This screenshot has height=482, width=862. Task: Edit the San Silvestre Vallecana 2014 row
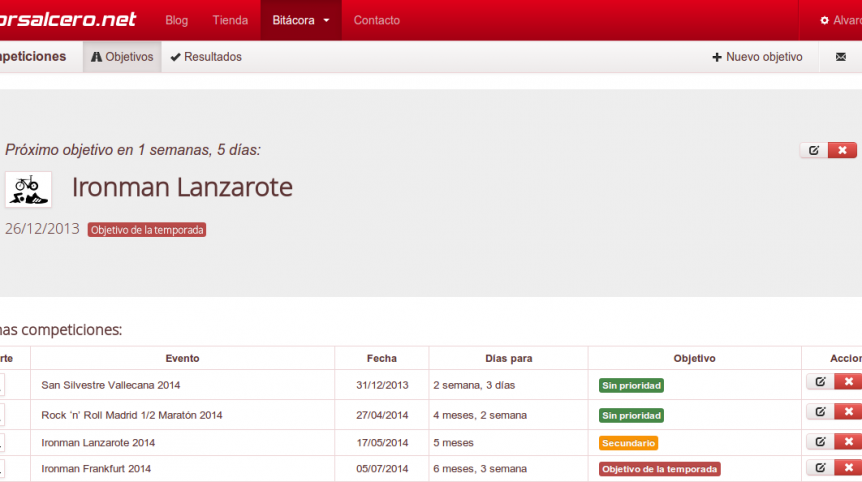tap(820, 381)
